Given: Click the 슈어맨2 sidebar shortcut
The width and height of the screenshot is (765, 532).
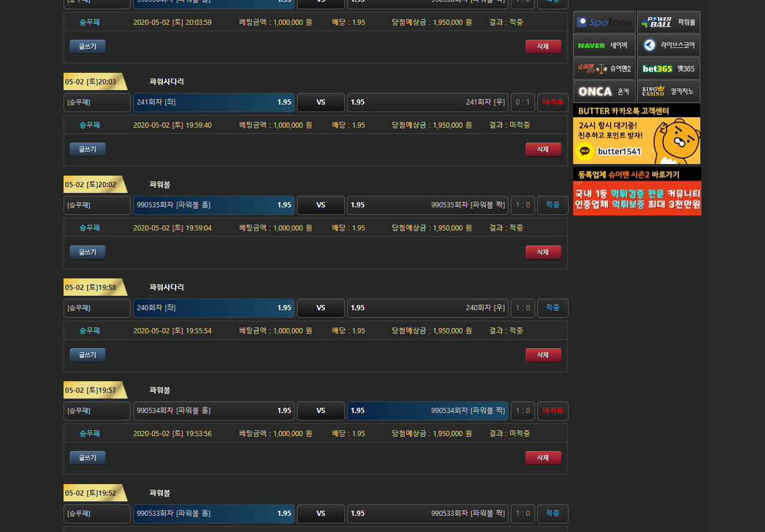Looking at the screenshot, I should 604,69.
